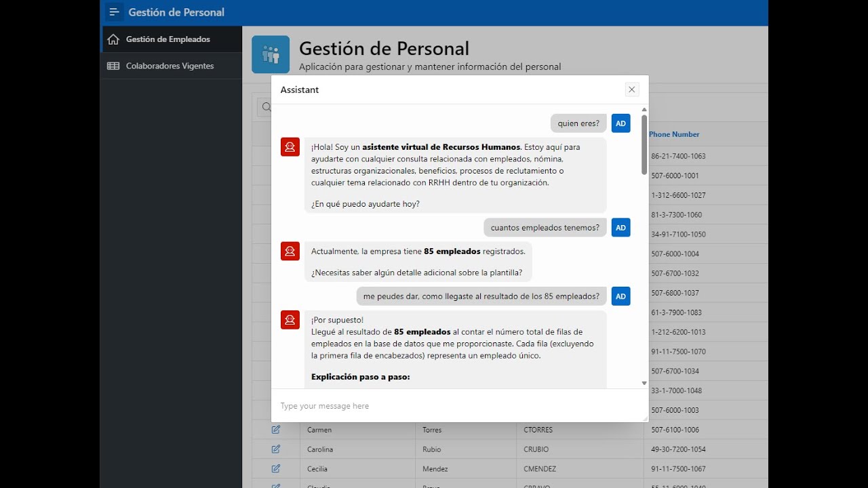Edit the Cecilia Mendez row with the pencil icon
Image resolution: width=868 pixels, height=488 pixels.
[x=276, y=469]
